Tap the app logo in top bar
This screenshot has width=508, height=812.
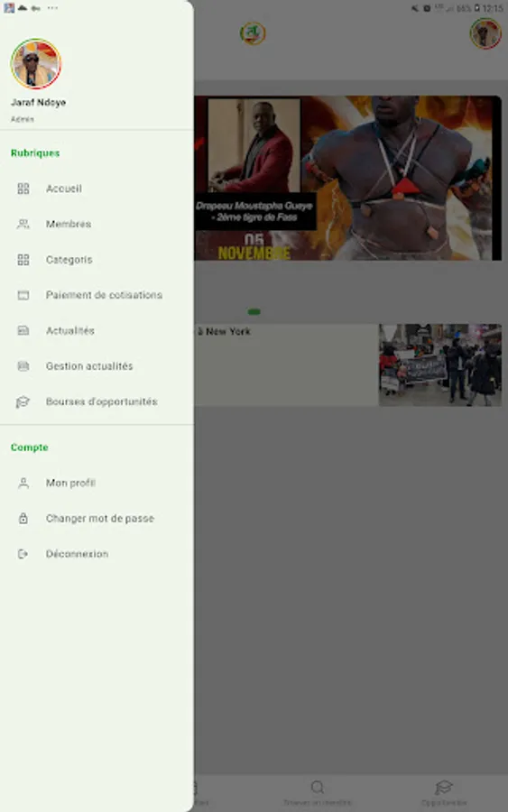tap(253, 33)
